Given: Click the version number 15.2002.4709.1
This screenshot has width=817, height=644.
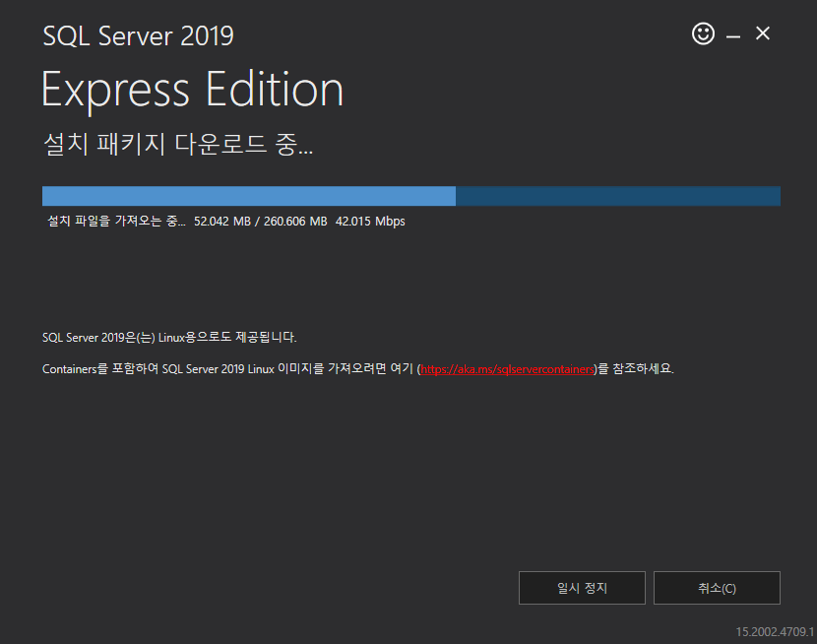Looking at the screenshot, I should [775, 632].
